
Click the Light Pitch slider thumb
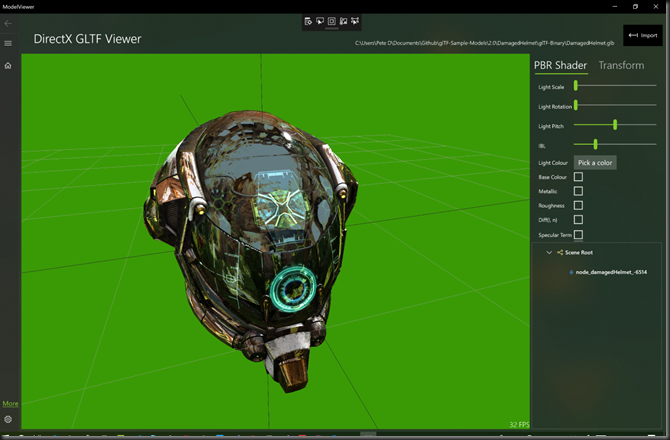[x=615, y=124]
